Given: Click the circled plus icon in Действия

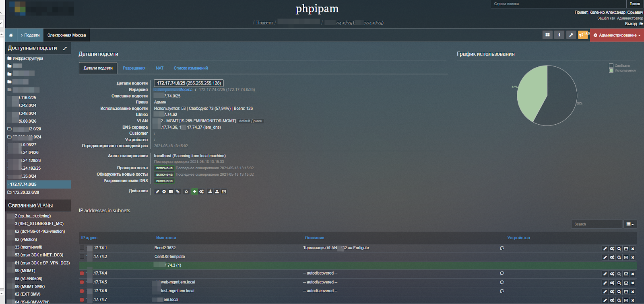Looking at the screenshot, I should pyautogui.click(x=164, y=191).
